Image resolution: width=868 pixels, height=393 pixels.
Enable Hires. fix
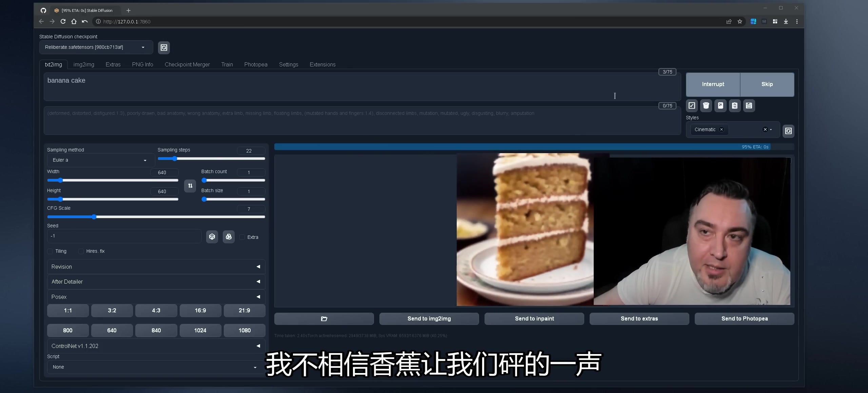point(81,251)
